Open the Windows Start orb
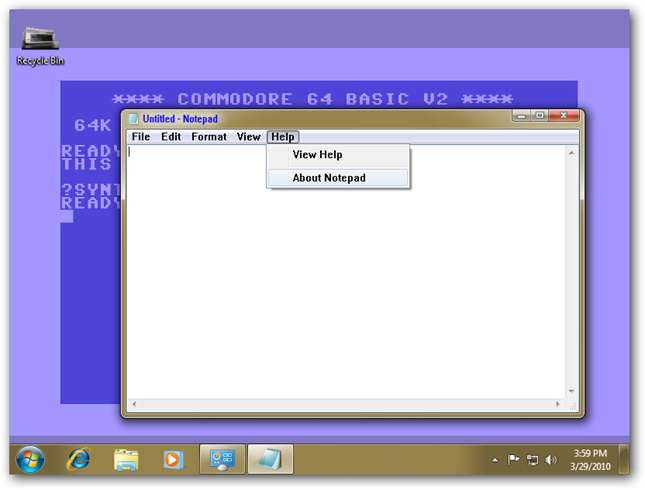 [30, 460]
